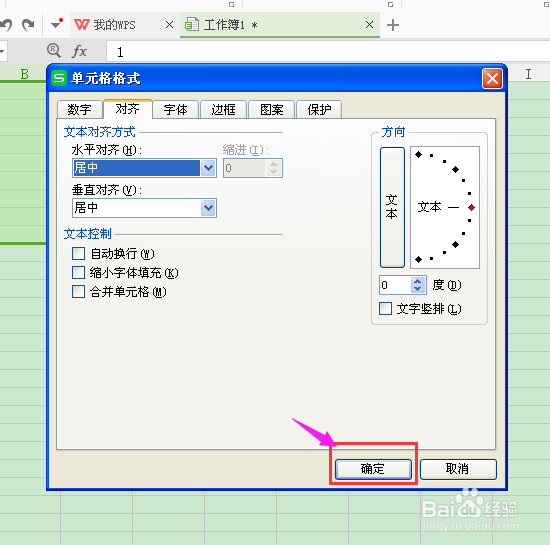The height and width of the screenshot is (545, 550).
Task: Click bottom black diamond on orientation dial
Action: tap(418, 260)
